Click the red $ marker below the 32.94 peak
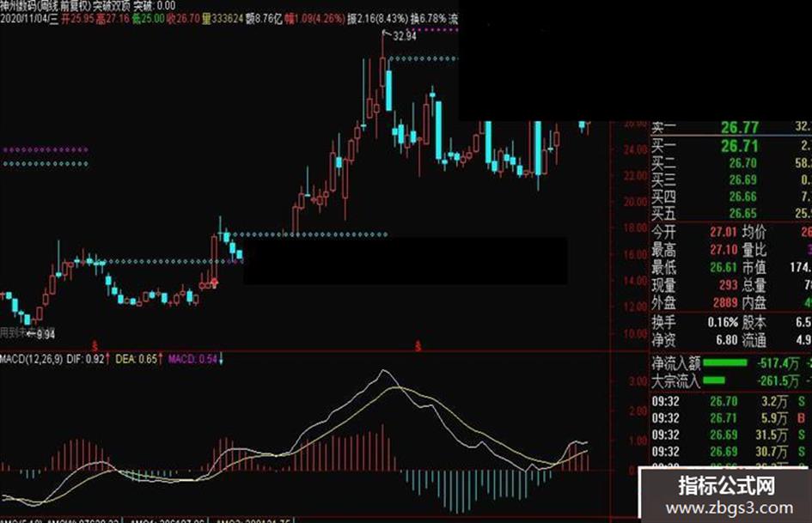The height and width of the screenshot is (523, 812). click(x=418, y=345)
